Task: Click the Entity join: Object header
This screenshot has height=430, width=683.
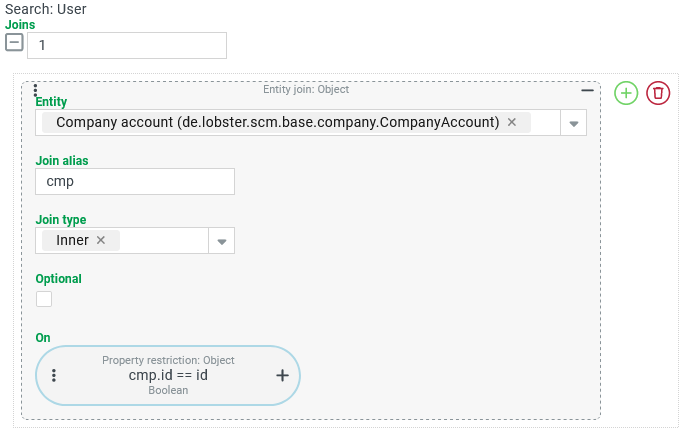Action: pos(306,89)
